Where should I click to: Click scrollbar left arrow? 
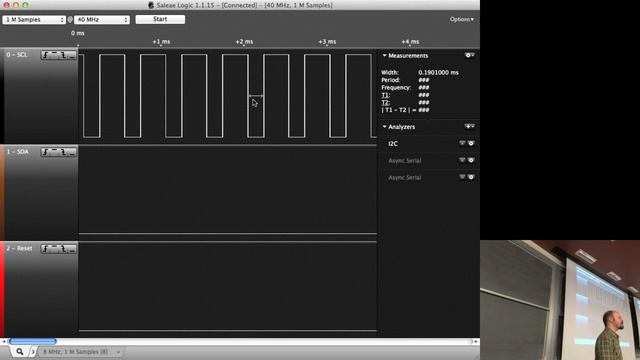click(4, 341)
